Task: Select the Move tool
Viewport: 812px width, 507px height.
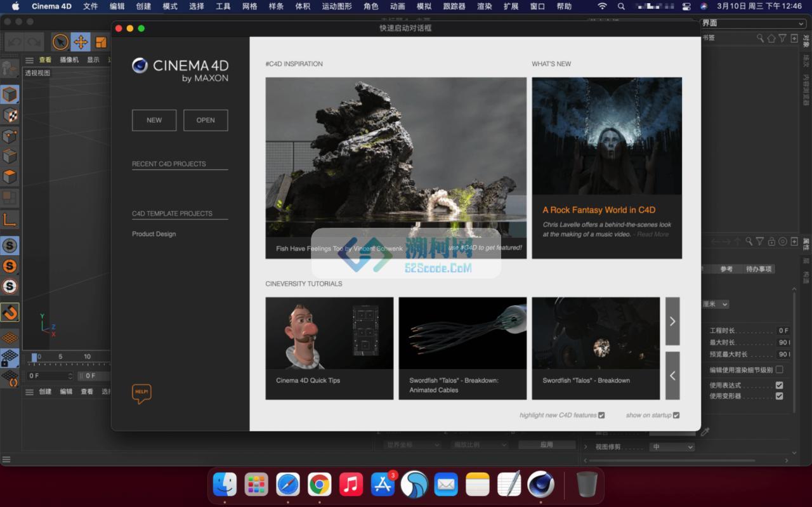Action: (81, 43)
